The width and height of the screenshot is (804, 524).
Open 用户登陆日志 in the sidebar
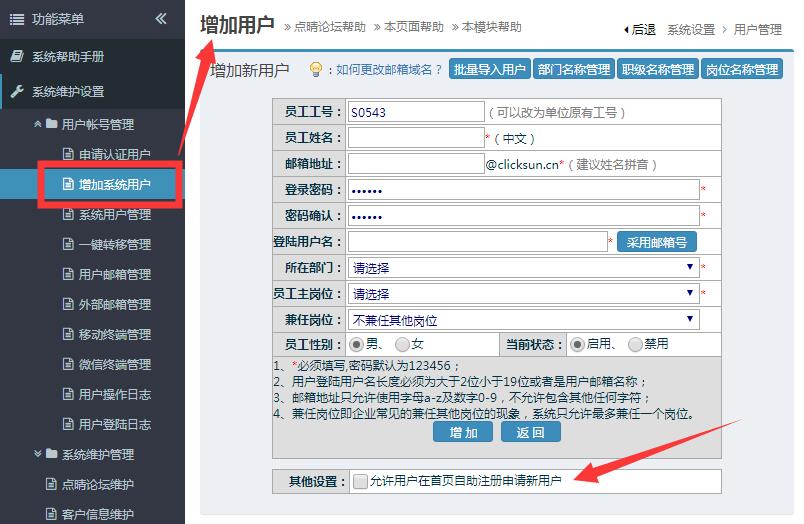114,424
